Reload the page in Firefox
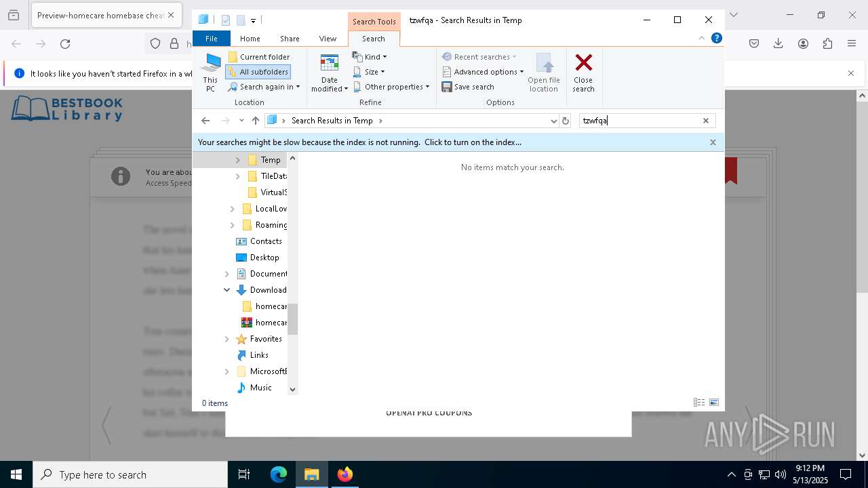Viewport: 868px width, 488px height. [x=65, y=44]
